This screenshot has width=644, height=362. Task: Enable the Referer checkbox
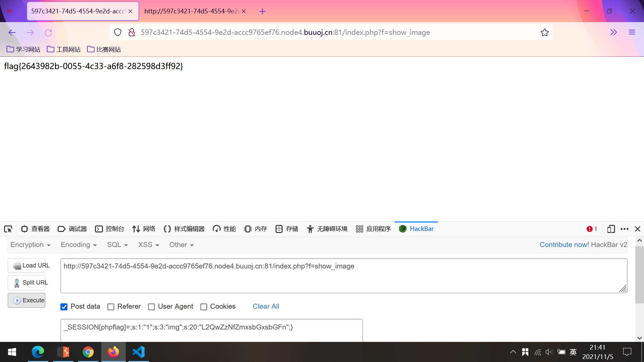coord(111,307)
